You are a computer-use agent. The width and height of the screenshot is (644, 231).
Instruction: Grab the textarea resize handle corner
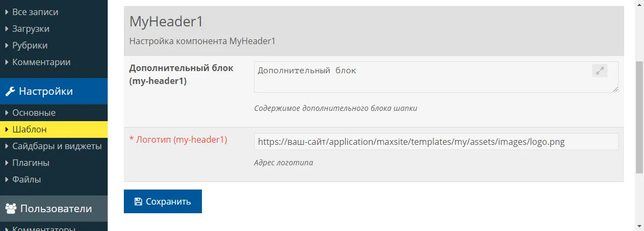(x=615, y=89)
